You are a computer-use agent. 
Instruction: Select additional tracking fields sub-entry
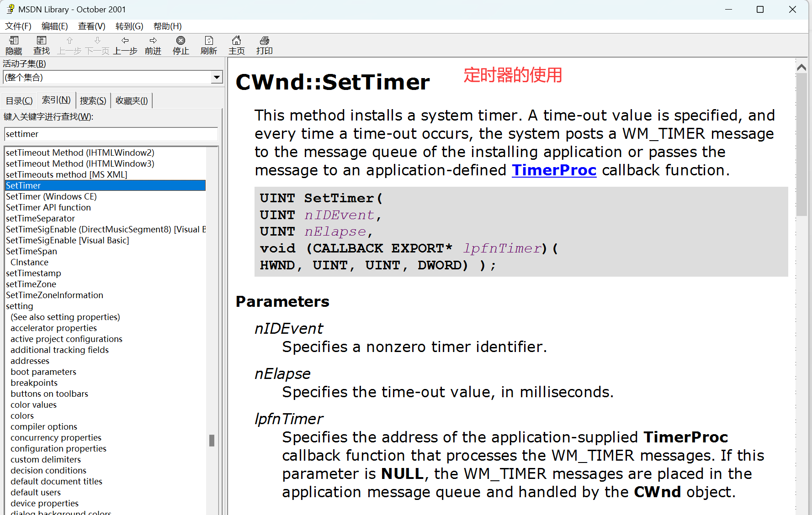pyautogui.click(x=59, y=350)
